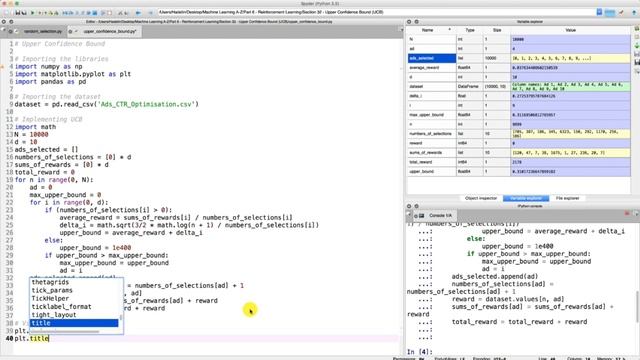Click the save data icon beside Variable explorer
This screenshot has height=360, width=640.
(637, 53)
